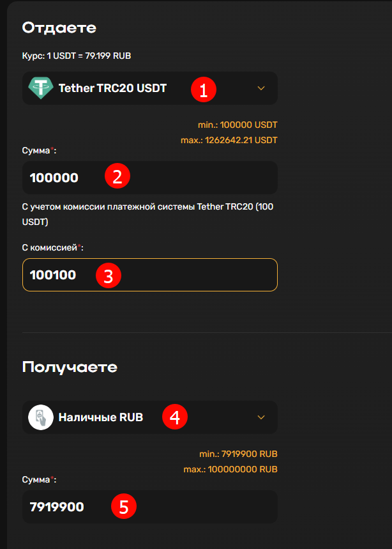Click the max.: 100000000 RUB limit

point(230,469)
